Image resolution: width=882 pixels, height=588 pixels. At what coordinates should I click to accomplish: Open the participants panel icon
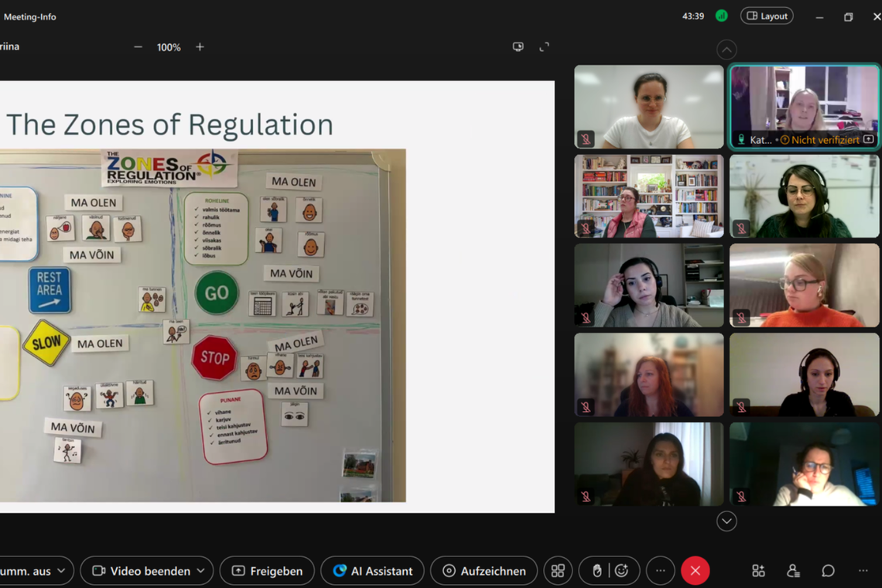[x=793, y=571]
